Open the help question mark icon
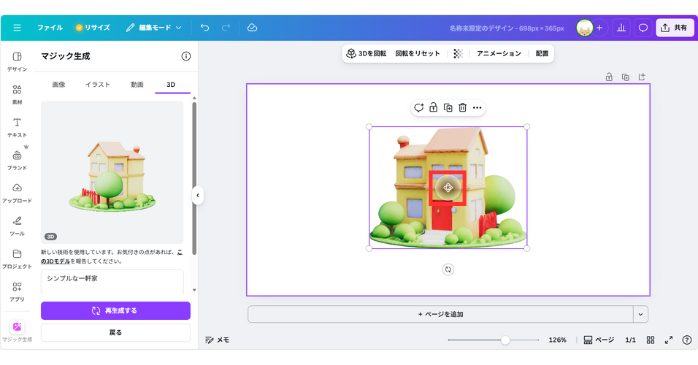 pyautogui.click(x=687, y=340)
